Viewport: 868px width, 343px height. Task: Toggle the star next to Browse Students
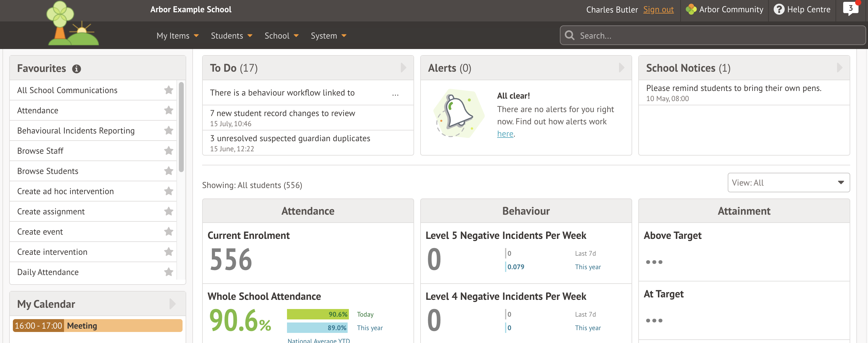pyautogui.click(x=168, y=171)
